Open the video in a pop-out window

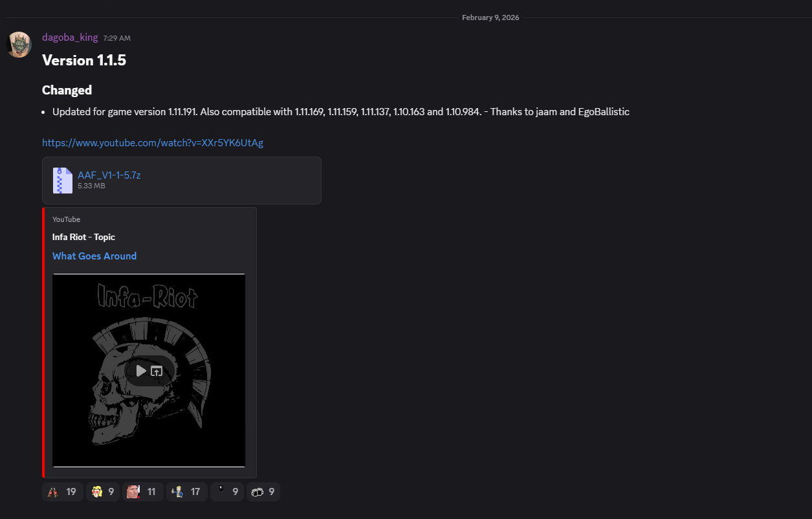157,371
